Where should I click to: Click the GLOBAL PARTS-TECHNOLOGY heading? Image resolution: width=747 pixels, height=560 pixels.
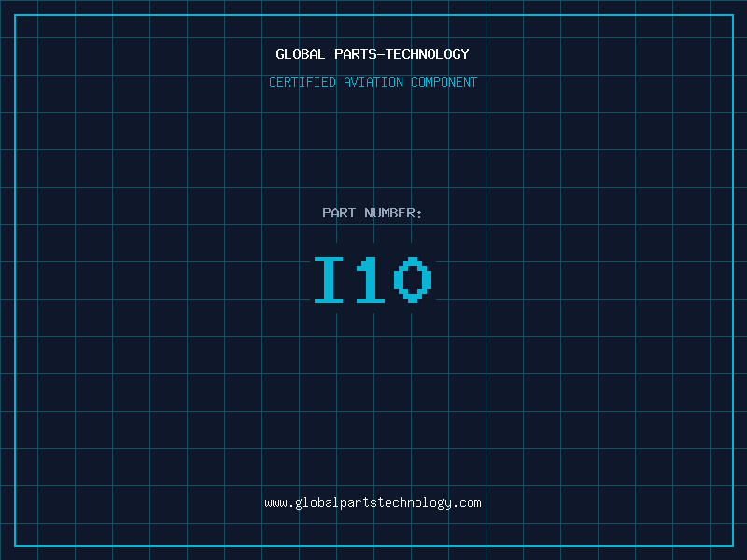[x=373, y=54]
